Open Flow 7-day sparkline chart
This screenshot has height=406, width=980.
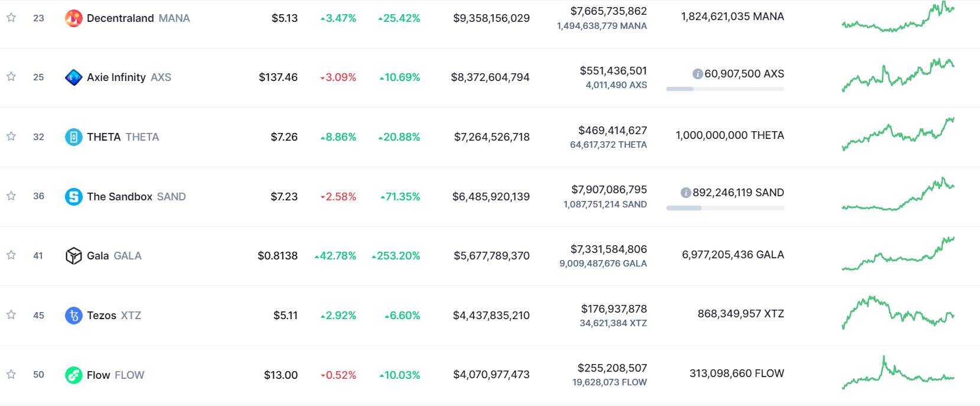click(898, 372)
